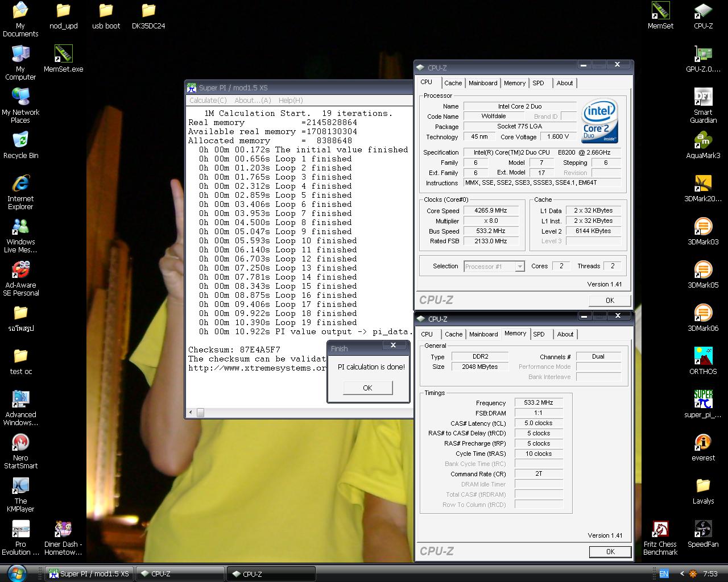
Task: Close the Finish dialog with X
Action: coord(393,345)
